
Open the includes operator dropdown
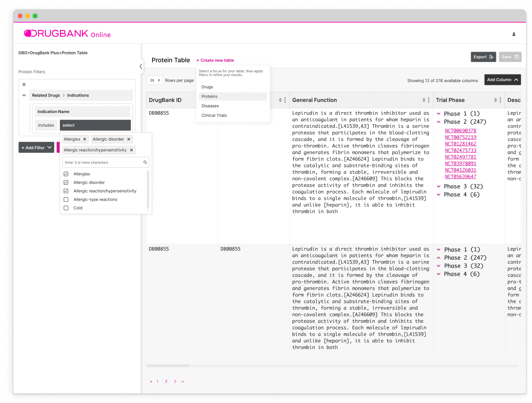46,125
